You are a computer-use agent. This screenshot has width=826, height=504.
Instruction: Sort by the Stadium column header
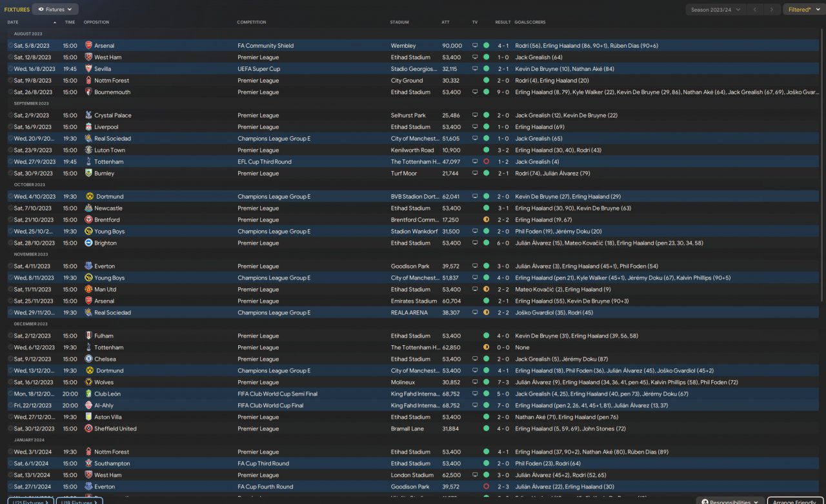coord(399,23)
